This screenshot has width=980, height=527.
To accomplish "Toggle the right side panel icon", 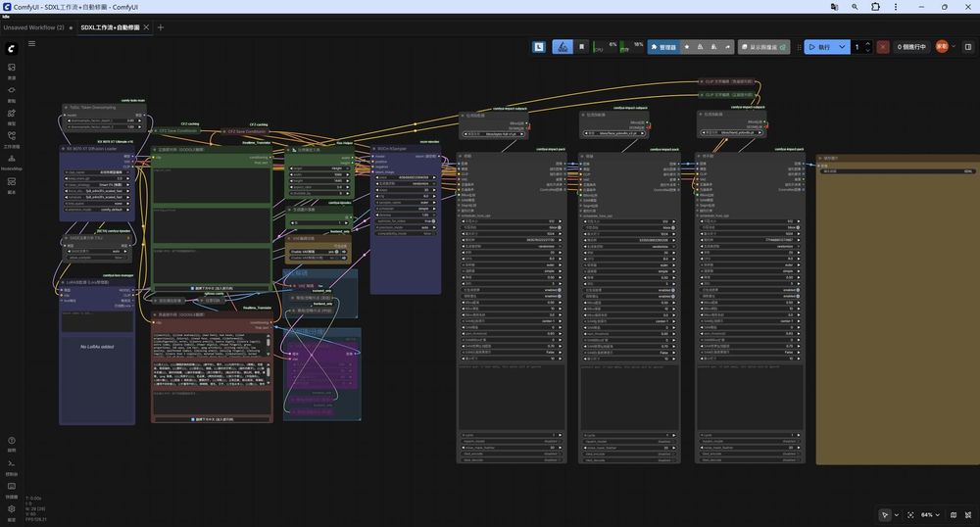I will [968, 47].
